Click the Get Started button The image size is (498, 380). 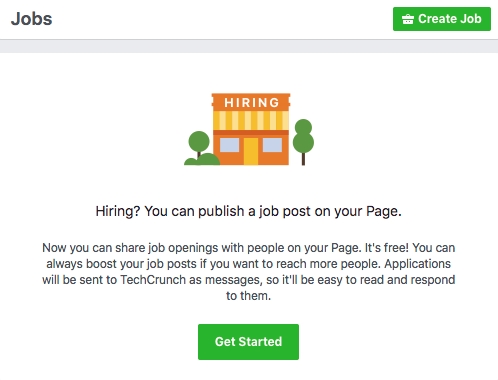click(x=248, y=342)
